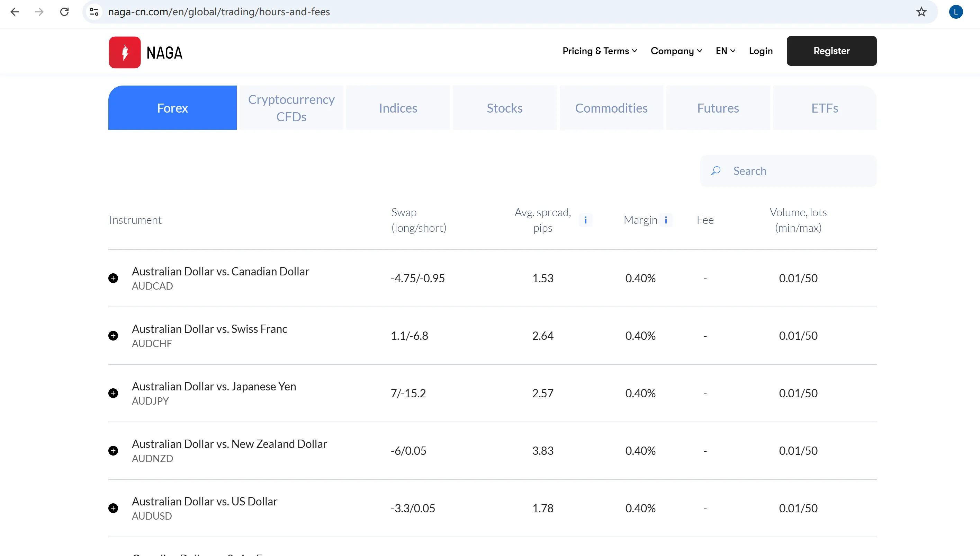Click the 1.78 average spread value
This screenshot has width=980, height=556.
click(543, 508)
